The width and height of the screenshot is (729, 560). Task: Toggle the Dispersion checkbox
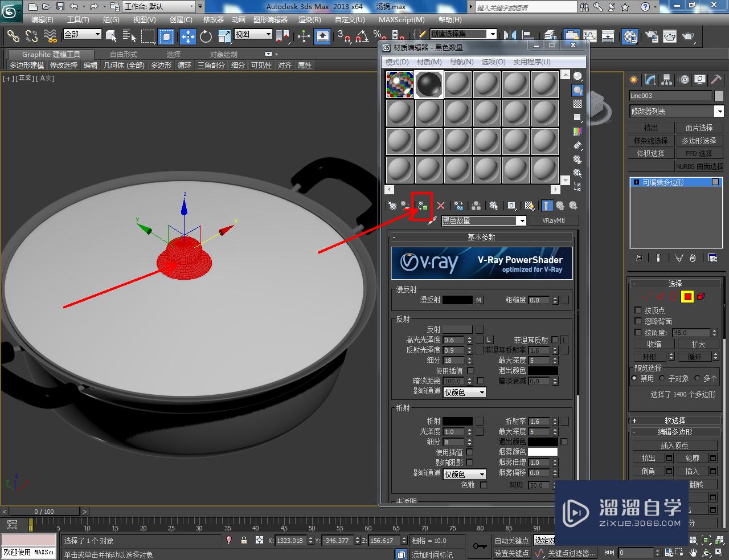484,485
